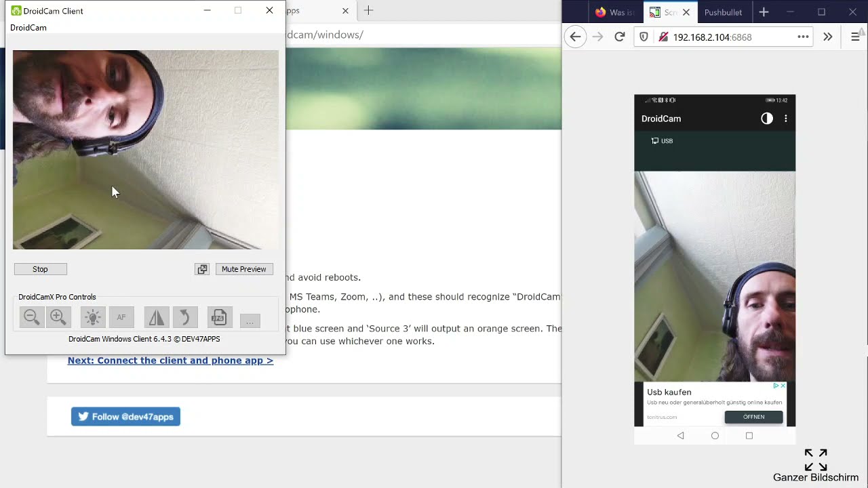Trigger autofocus with the AF button

click(x=121, y=317)
